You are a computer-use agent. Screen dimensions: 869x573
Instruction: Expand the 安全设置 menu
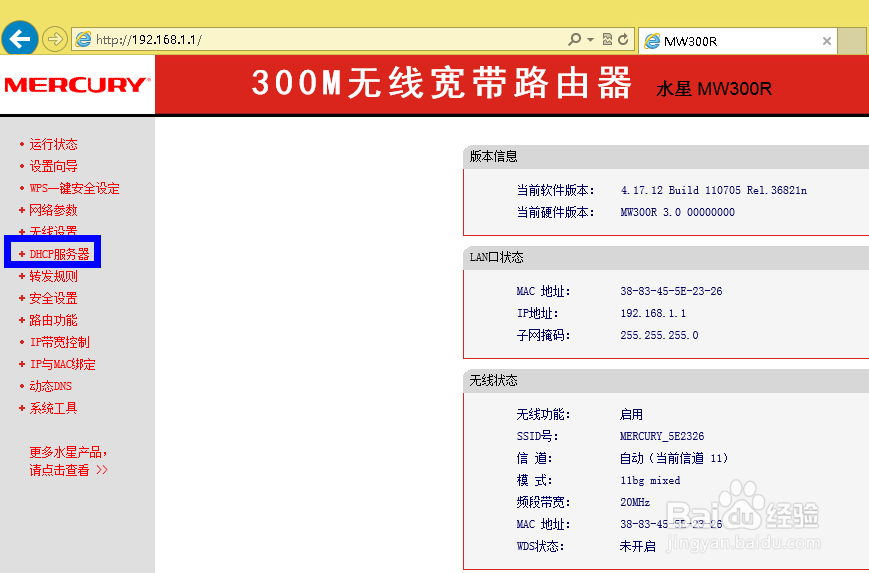[x=53, y=298]
